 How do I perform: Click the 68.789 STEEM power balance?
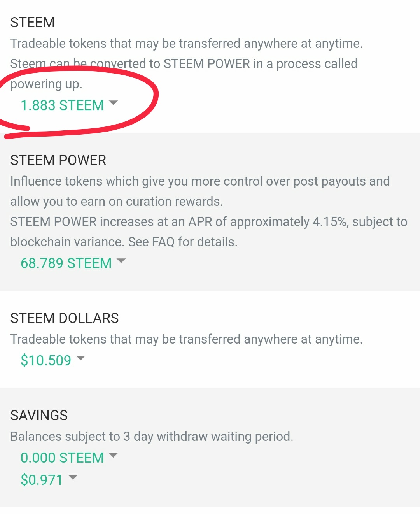click(x=66, y=263)
